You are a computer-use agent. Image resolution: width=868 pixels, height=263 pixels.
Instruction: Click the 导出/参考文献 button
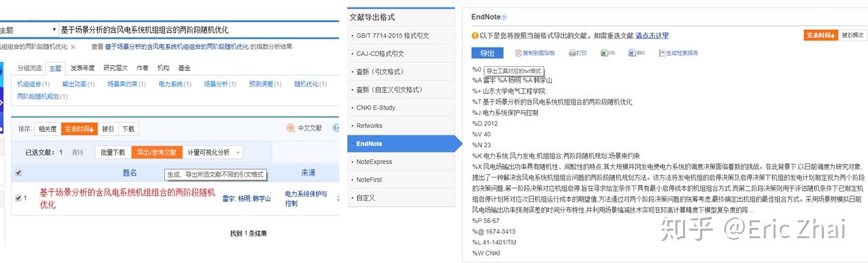pos(156,152)
